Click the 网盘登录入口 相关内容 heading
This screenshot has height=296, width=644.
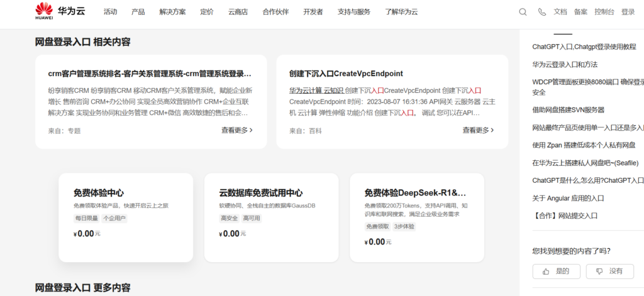point(82,42)
